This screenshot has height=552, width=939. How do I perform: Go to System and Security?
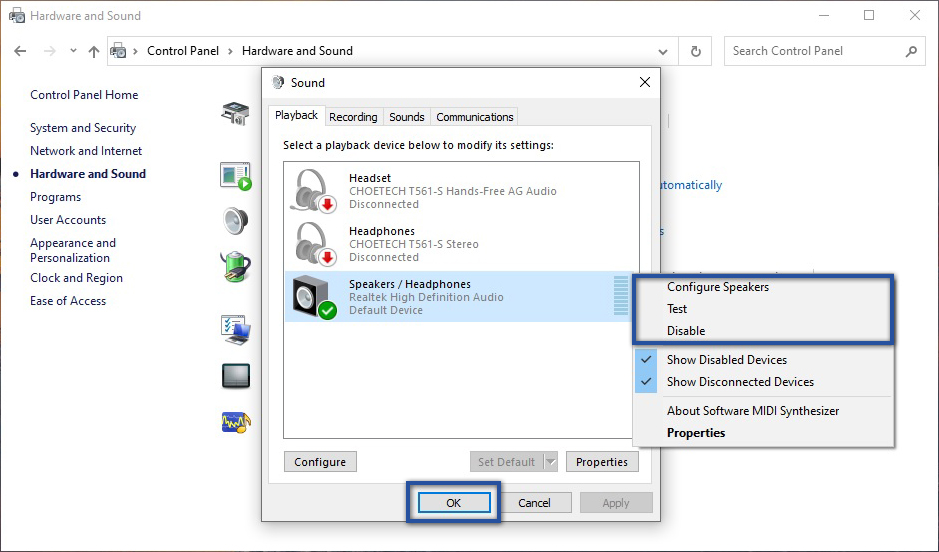point(83,128)
